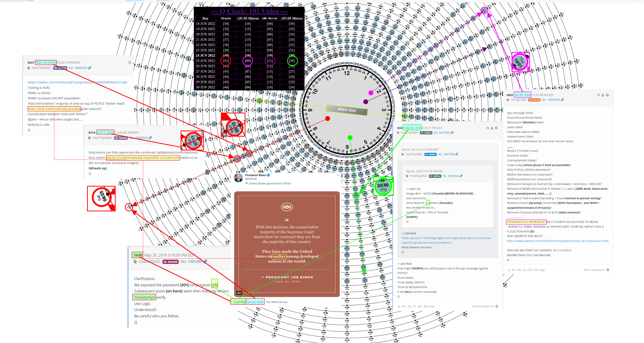The height and width of the screenshot is (343, 644).
Task: Click the @POTUS handle
Action: click(x=251, y=179)
